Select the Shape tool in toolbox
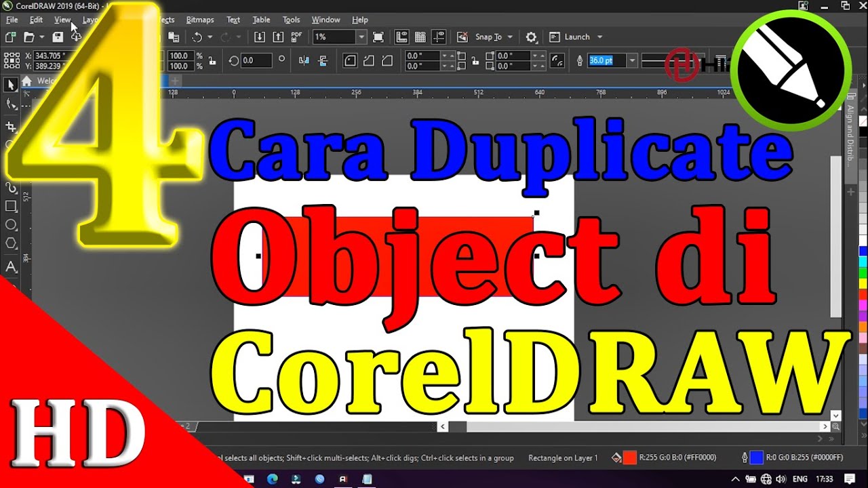868x488 pixels. tap(11, 104)
